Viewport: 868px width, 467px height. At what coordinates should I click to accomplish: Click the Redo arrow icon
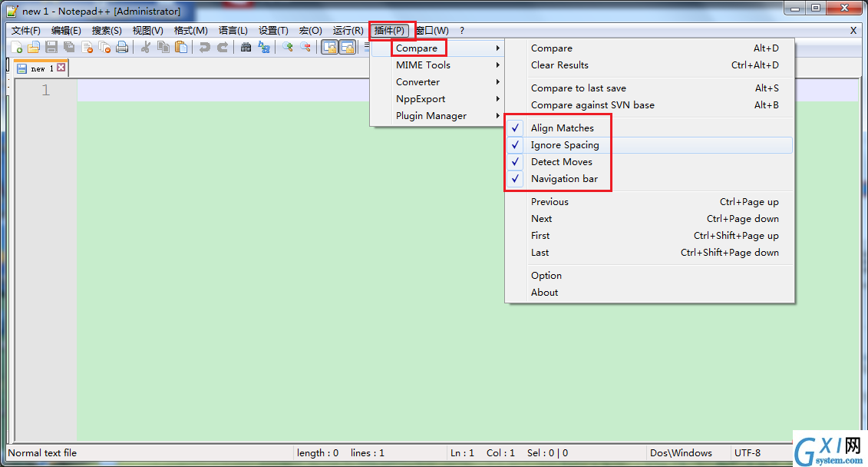[x=223, y=48]
